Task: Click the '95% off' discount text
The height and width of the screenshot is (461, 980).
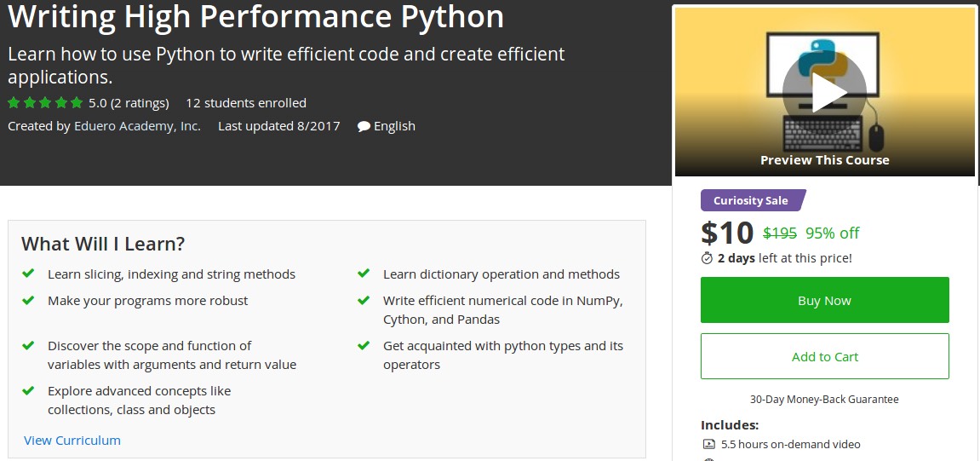Action: (x=833, y=233)
